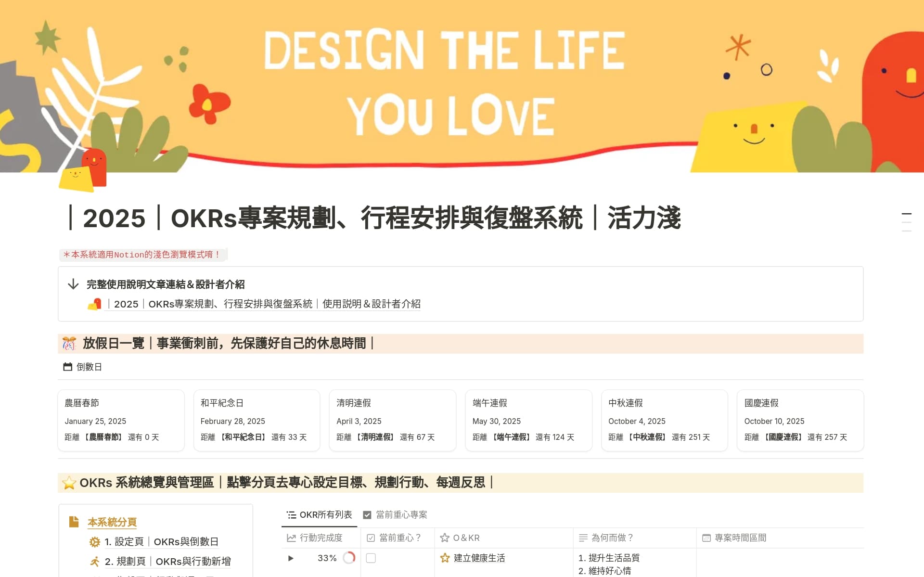
Task: Click the page icon above the title
Action: [x=82, y=171]
